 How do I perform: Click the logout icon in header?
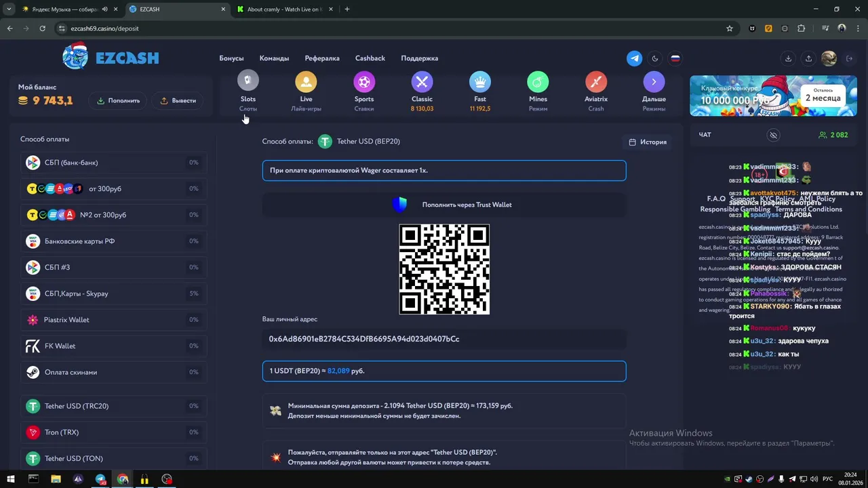pos(849,58)
